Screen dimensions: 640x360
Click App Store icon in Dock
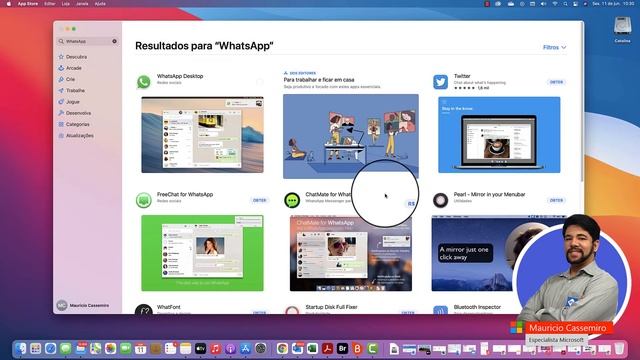click(245, 349)
